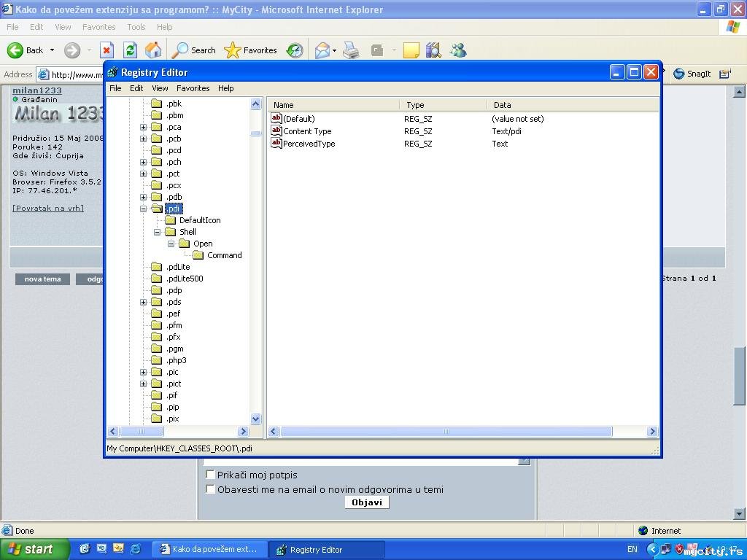This screenshot has width=747, height=560.
Task: Select the Content Type registry value icon
Action: click(x=276, y=131)
